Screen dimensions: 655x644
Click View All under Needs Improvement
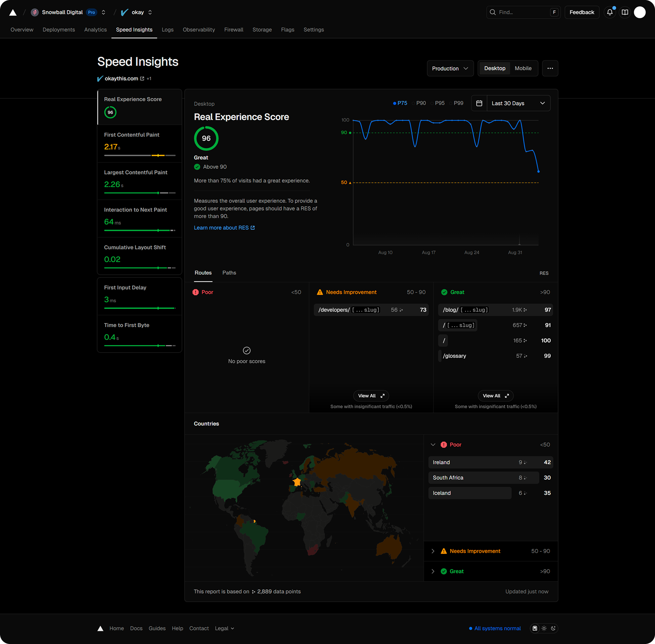pos(371,396)
